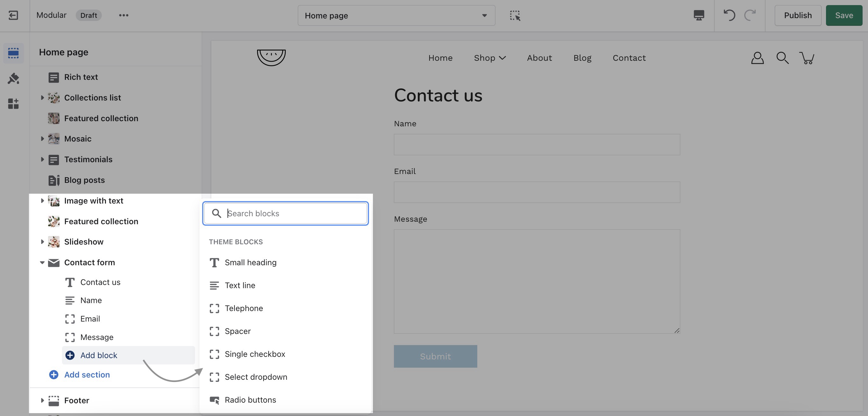Collapse the Contact form section
Screen dimensions: 868x416
click(x=42, y=262)
